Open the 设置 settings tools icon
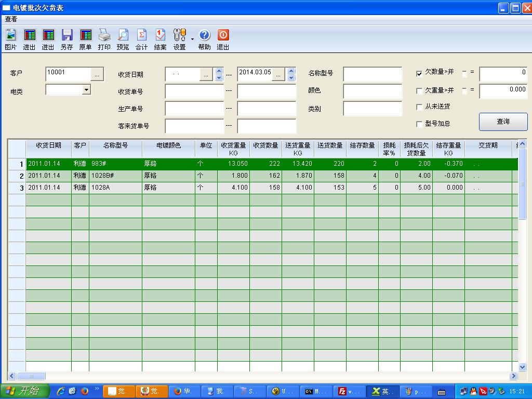Image resolution: width=532 pixels, height=399 pixels. click(179, 39)
